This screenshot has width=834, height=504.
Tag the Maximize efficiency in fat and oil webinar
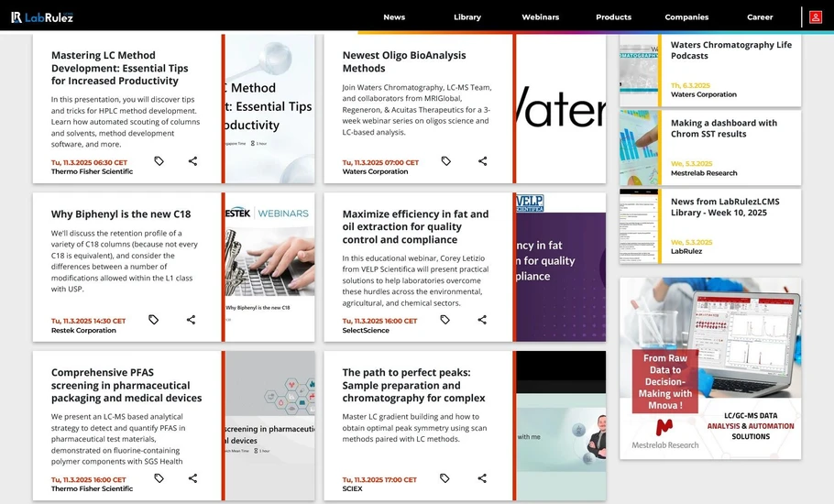(445, 320)
